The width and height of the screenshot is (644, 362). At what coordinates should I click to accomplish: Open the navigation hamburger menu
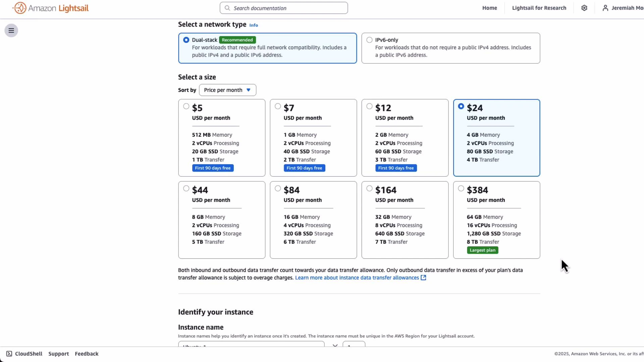[x=11, y=30]
